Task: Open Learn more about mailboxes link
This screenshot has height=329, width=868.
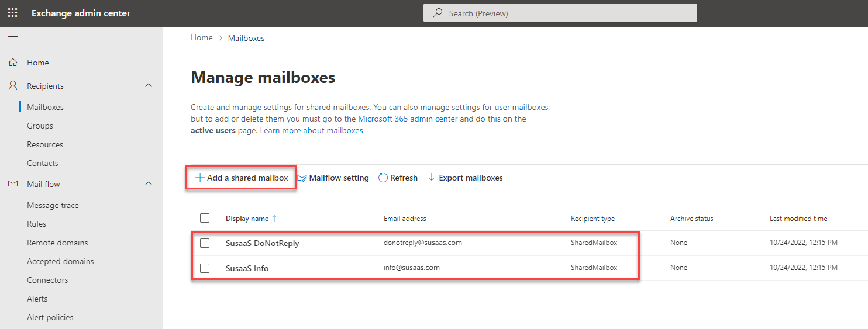Action: coord(311,130)
